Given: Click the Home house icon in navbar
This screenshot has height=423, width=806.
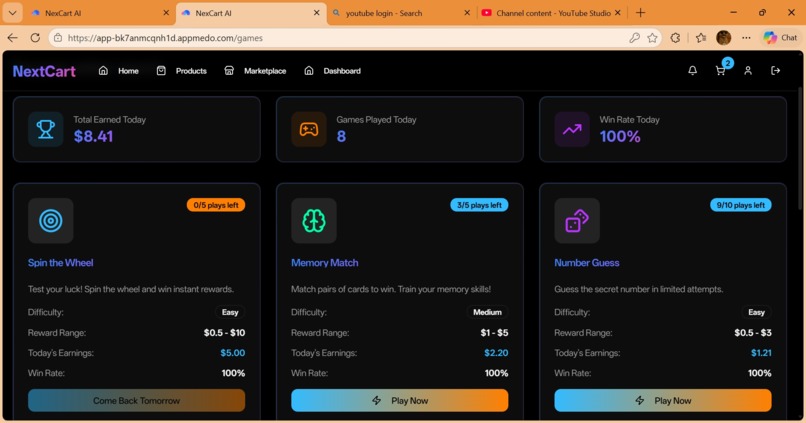Looking at the screenshot, I should click(x=103, y=71).
